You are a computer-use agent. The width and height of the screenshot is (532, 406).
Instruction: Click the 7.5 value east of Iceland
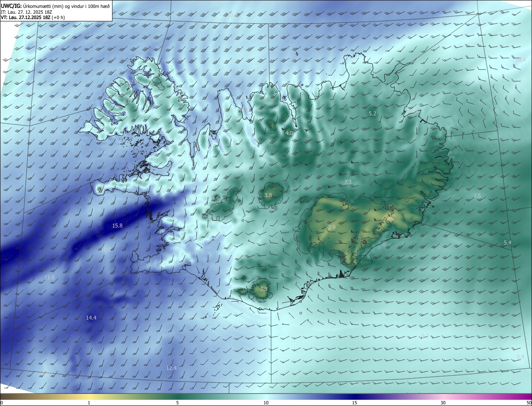point(477,196)
